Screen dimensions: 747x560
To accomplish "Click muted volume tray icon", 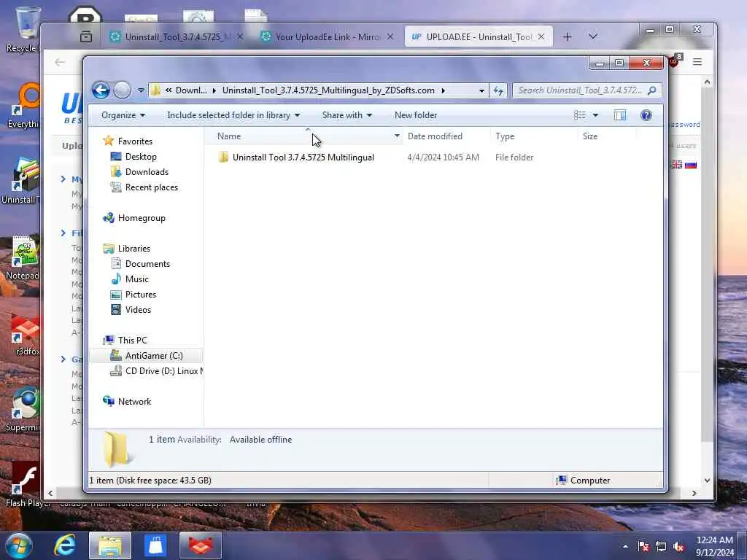I will (x=678, y=547).
